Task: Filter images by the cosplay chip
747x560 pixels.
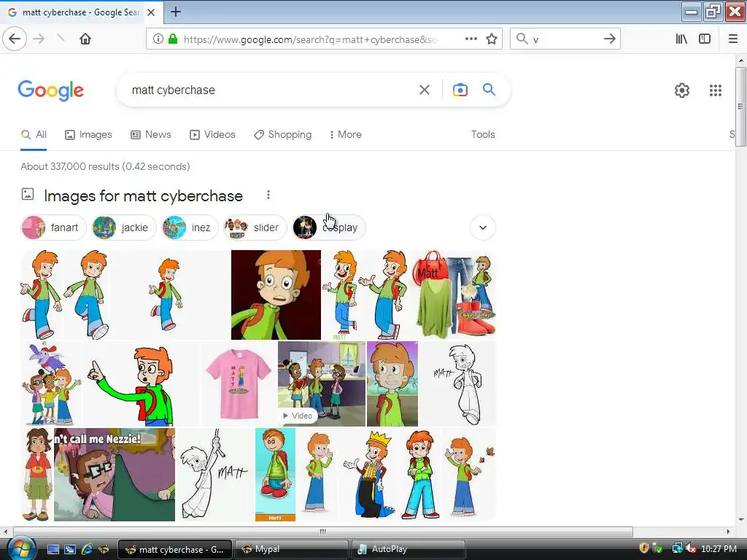Action: pyautogui.click(x=329, y=227)
